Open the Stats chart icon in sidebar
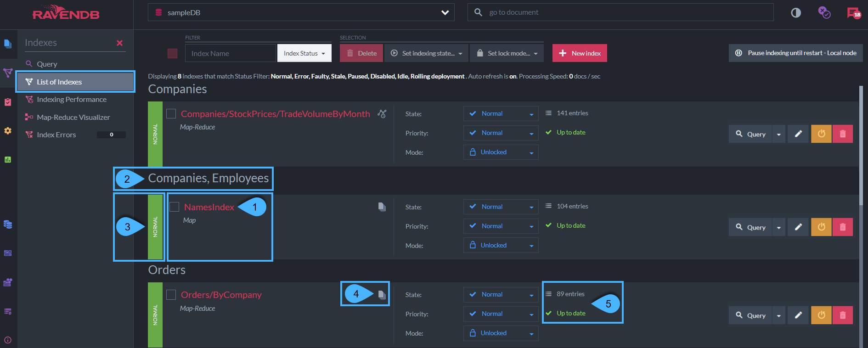Image resolution: width=868 pixels, height=348 pixels. (x=8, y=160)
